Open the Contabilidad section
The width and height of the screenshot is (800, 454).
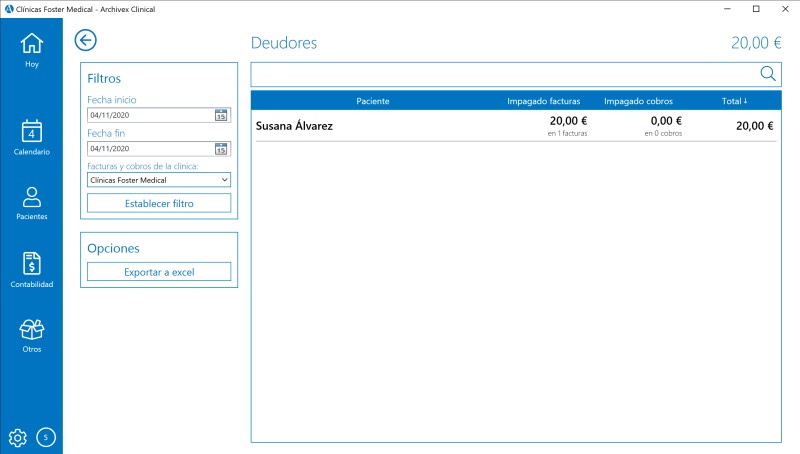31,270
